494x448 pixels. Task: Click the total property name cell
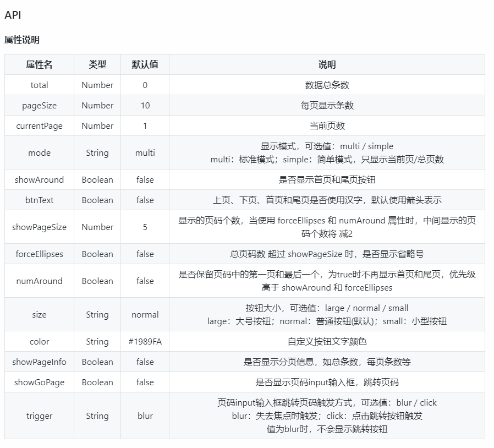(39, 85)
